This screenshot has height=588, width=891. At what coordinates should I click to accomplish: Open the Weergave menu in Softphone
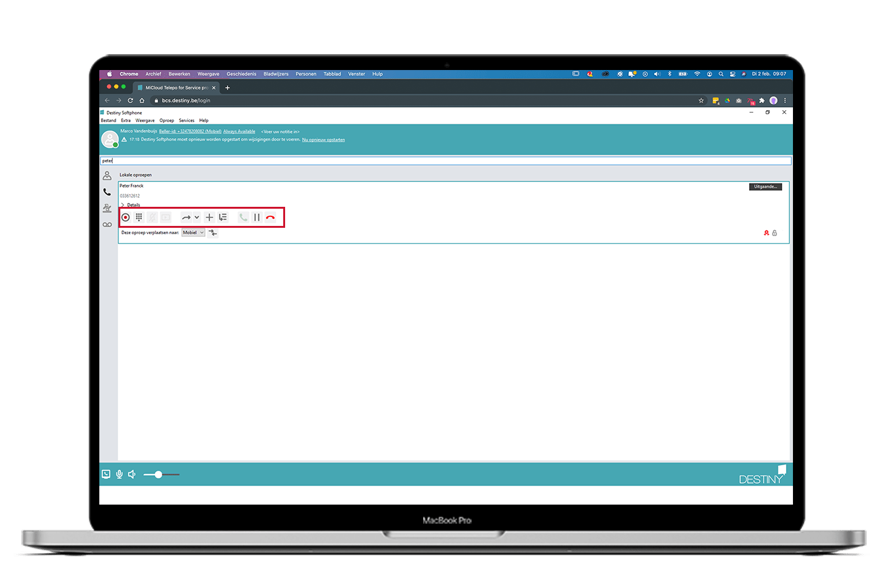[145, 120]
